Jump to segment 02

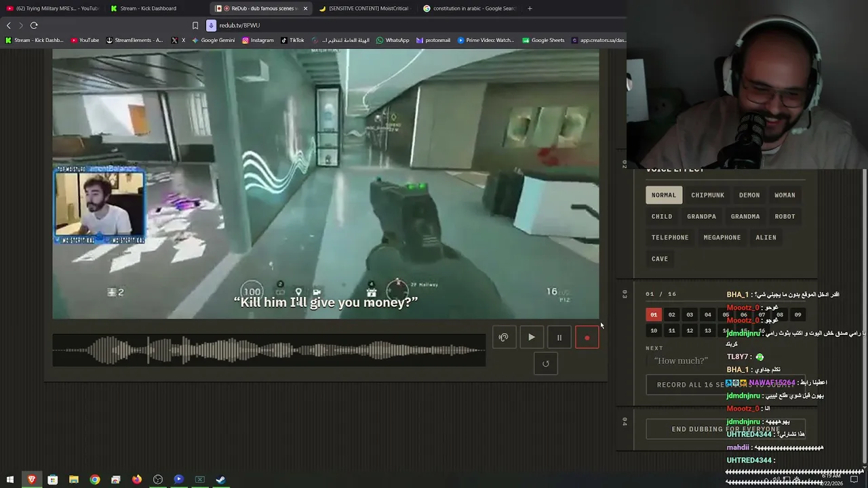[672, 314]
